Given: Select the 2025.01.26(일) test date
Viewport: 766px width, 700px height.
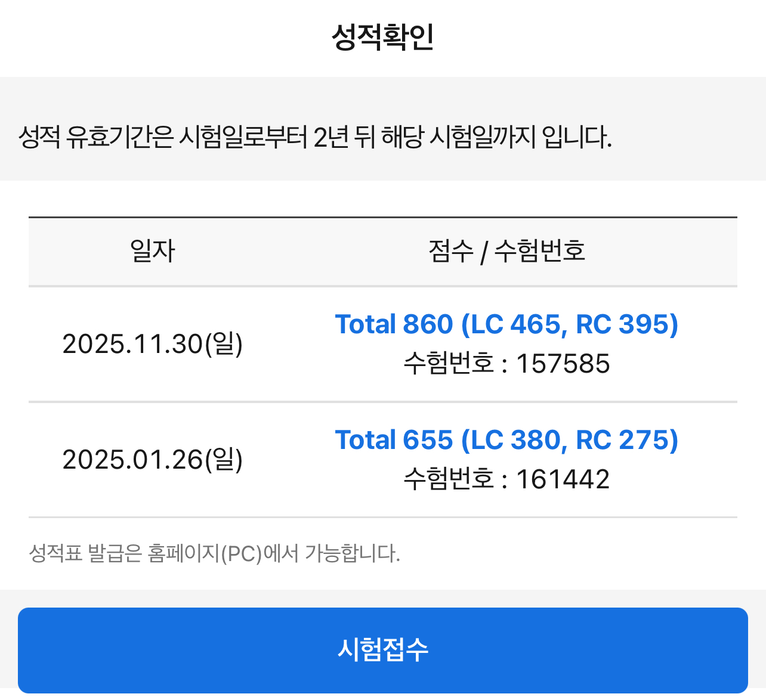Looking at the screenshot, I should pos(152,460).
